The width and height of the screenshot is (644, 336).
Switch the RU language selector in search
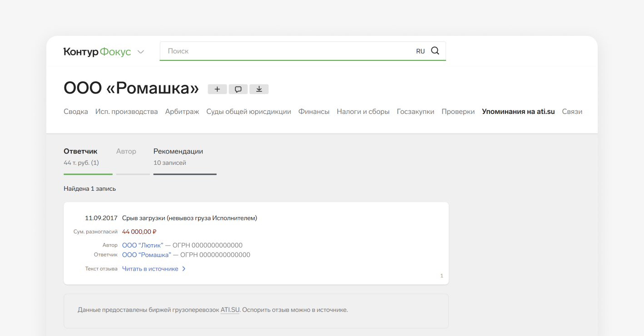pyautogui.click(x=420, y=51)
